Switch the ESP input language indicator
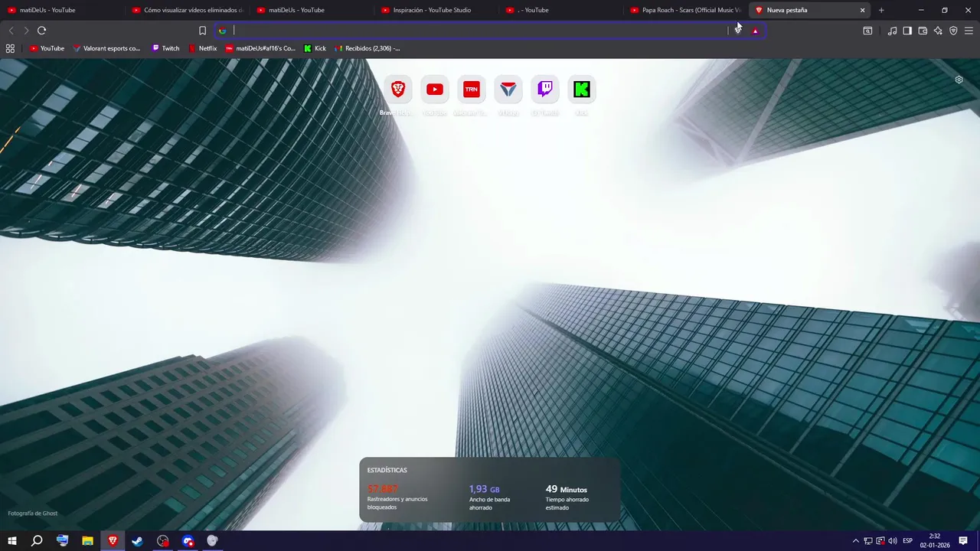The image size is (980, 551). click(908, 541)
